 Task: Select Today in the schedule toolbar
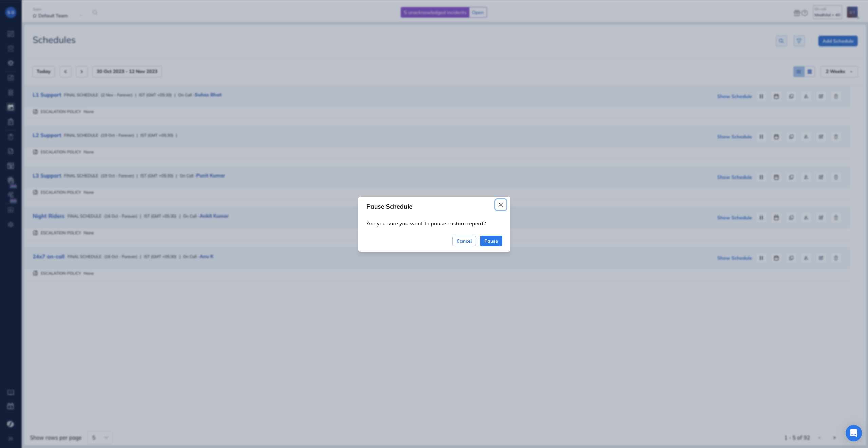coord(43,71)
